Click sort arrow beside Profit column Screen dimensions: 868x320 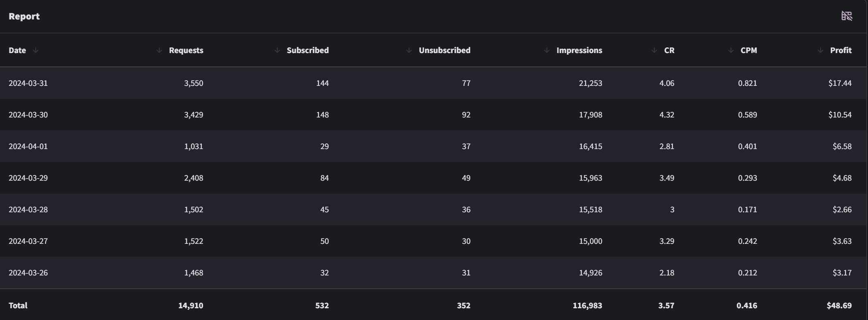tap(821, 50)
